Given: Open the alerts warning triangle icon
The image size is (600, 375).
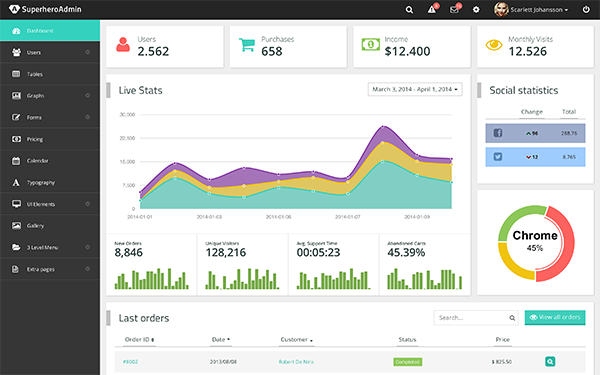Looking at the screenshot, I should [432, 10].
